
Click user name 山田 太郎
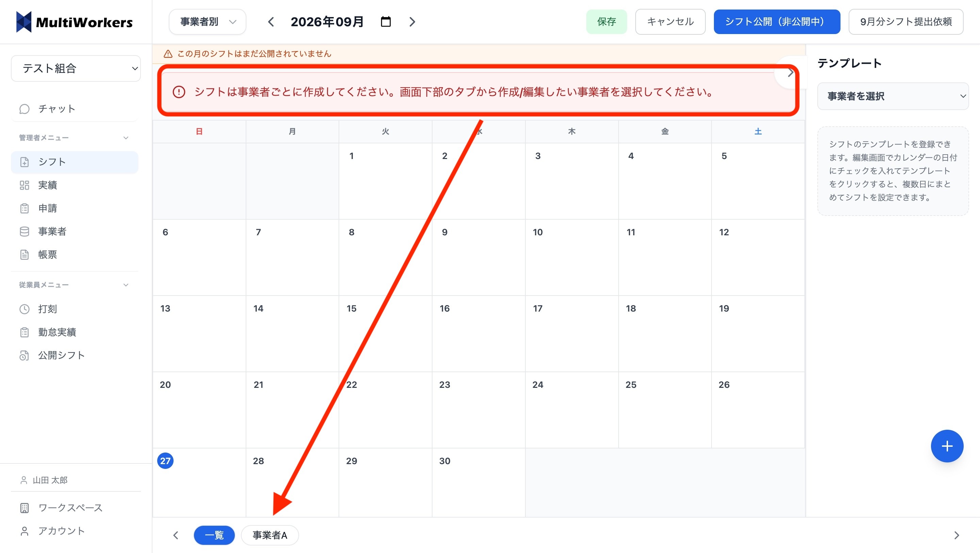click(x=50, y=480)
